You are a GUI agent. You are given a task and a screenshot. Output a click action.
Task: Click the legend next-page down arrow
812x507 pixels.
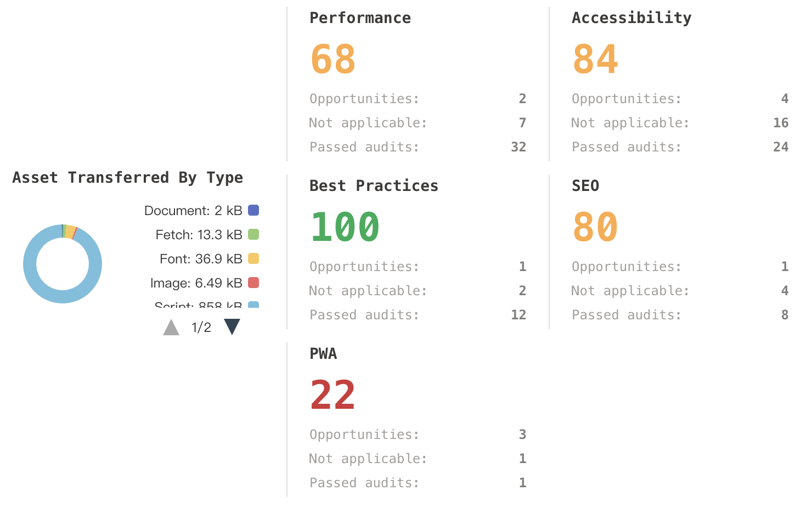coord(232,327)
